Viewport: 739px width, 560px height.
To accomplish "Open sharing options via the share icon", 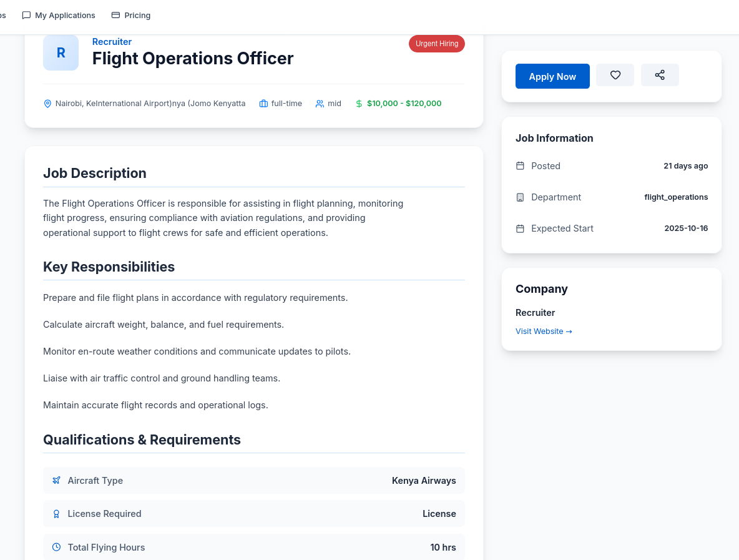I will [660, 74].
